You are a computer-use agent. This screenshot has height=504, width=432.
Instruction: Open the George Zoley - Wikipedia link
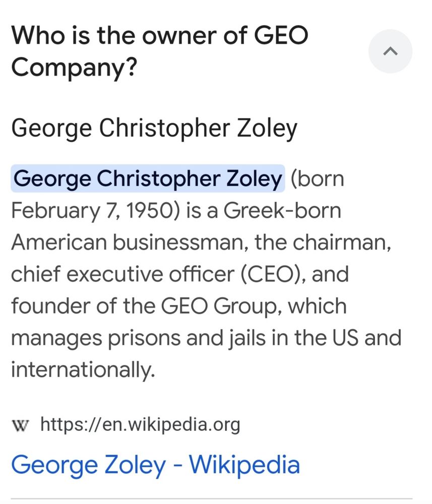(x=155, y=464)
